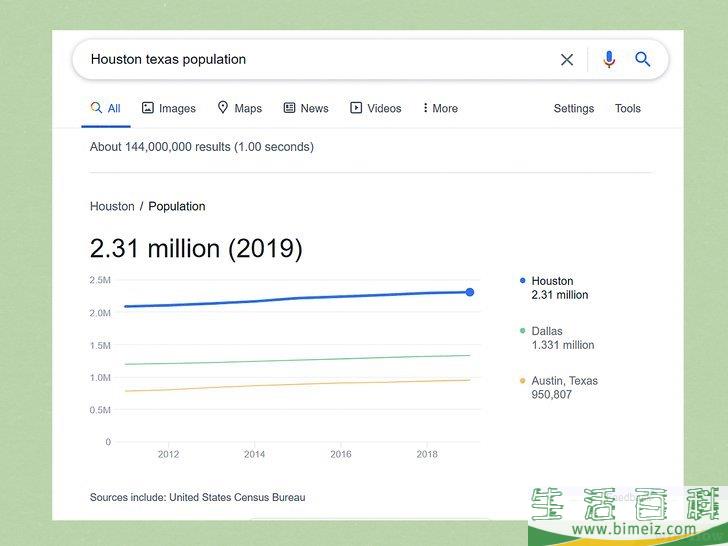The width and height of the screenshot is (728, 546).
Task: Expand the More menu
Action: (x=440, y=108)
